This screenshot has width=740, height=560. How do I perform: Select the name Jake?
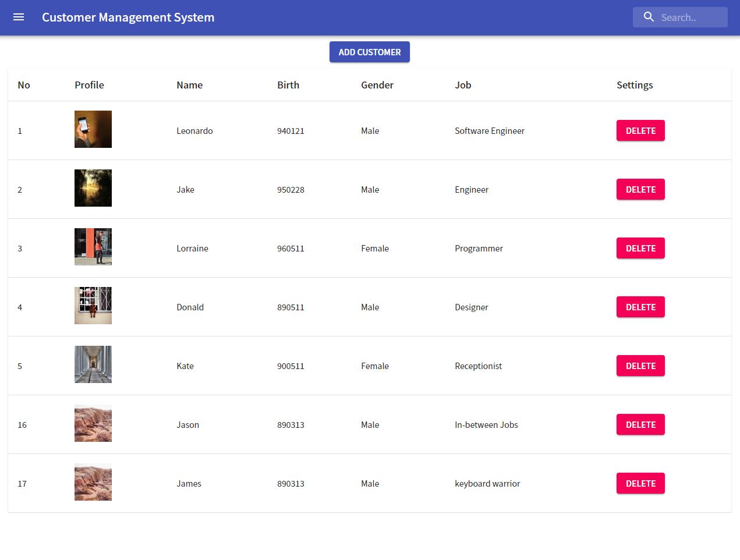[x=185, y=190]
